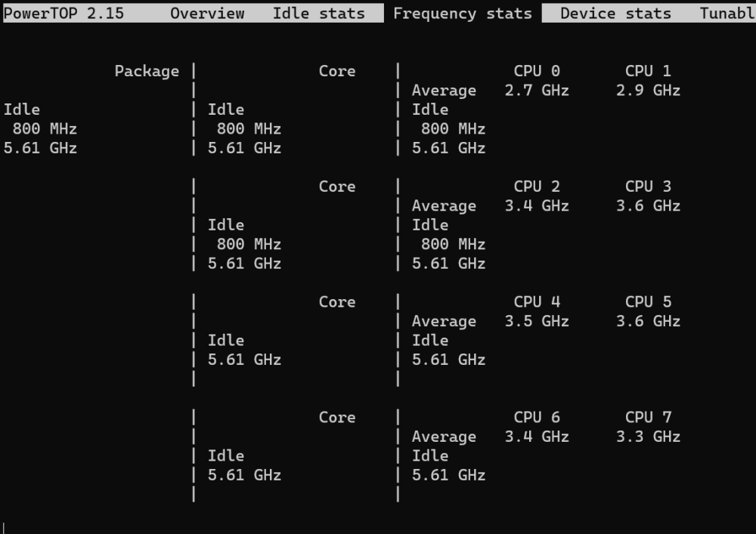Click the CPU 0 column header
Viewport: 756px width, 534px height.
point(537,71)
